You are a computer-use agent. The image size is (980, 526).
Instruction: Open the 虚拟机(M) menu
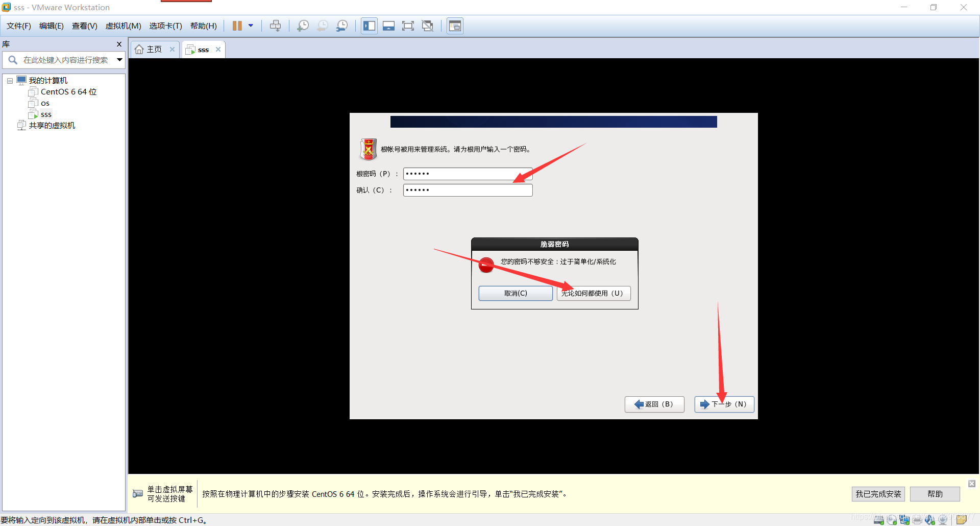pos(124,26)
